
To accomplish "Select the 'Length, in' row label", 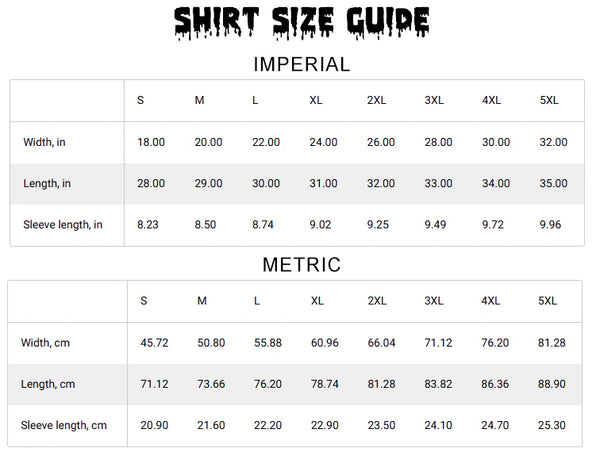I will [47, 184].
